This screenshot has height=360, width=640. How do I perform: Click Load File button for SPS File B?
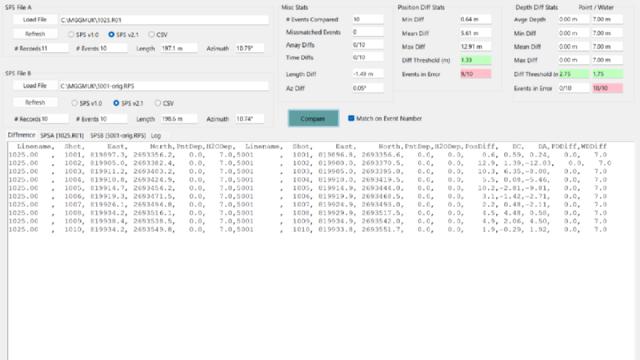35,86
